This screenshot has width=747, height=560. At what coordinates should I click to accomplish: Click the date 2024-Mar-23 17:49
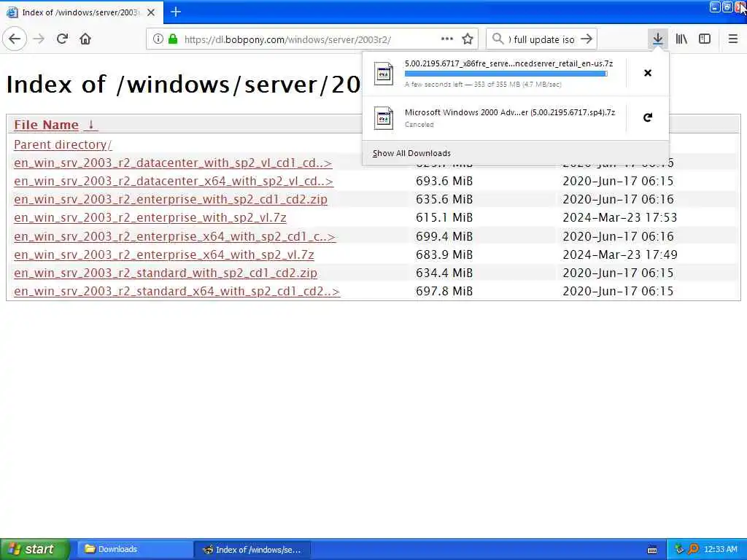[620, 254]
